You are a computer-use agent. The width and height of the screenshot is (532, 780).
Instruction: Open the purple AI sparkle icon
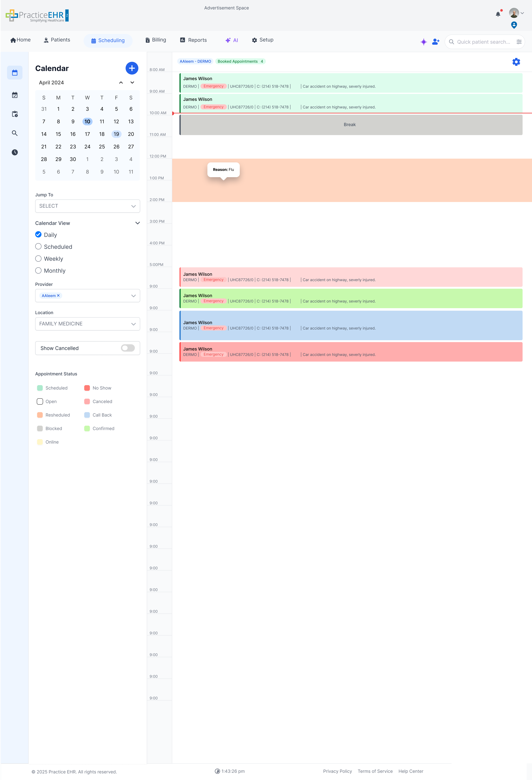(x=424, y=42)
